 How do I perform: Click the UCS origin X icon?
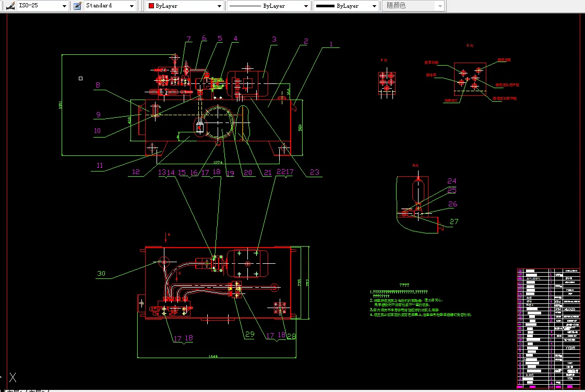pos(13,377)
